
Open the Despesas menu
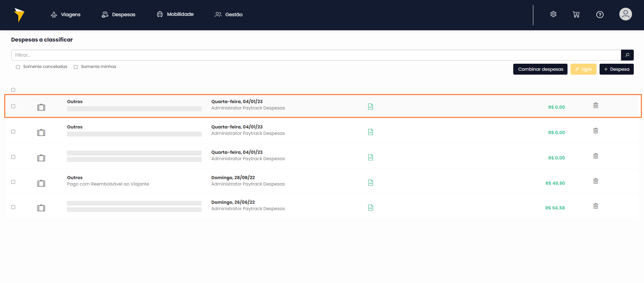click(118, 14)
